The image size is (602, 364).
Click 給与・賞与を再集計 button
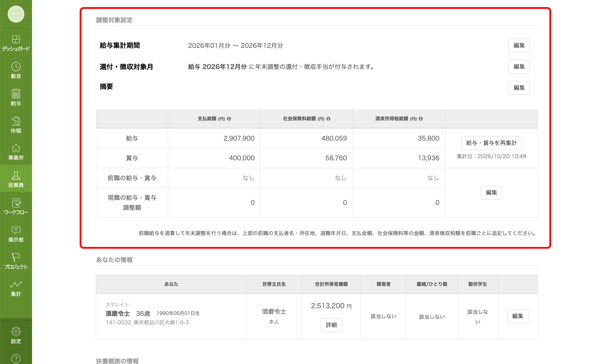click(491, 143)
